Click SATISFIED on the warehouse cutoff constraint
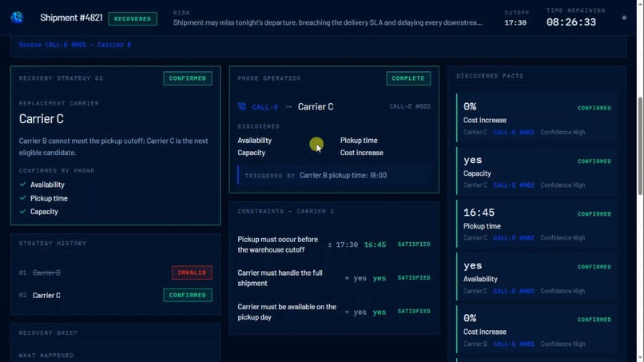Screen dimensions: 644x362 414,244
